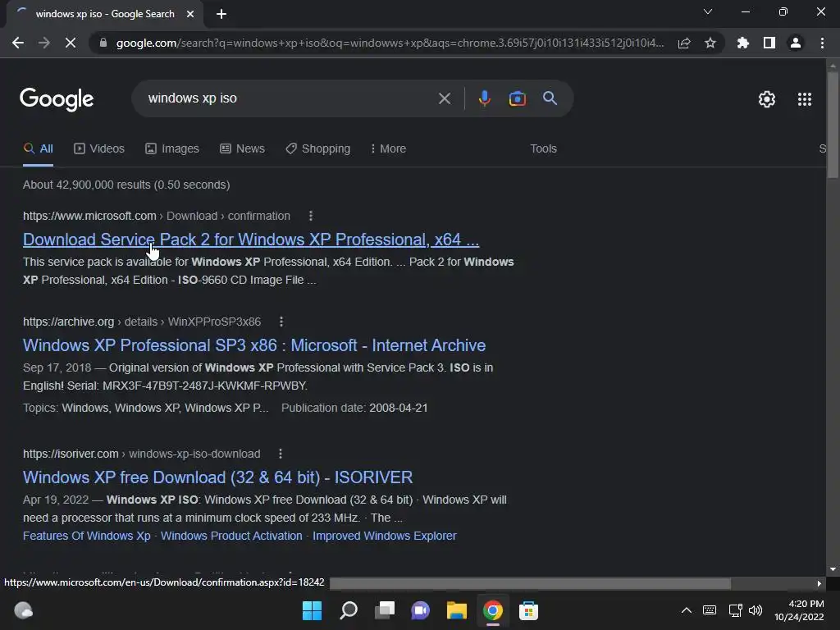
Task: Open the touch keyboard tray icon
Action: point(710,610)
